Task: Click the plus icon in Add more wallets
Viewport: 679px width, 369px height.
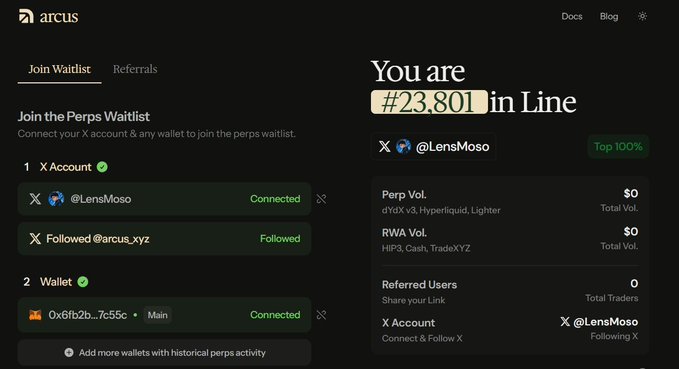Action: tap(69, 353)
